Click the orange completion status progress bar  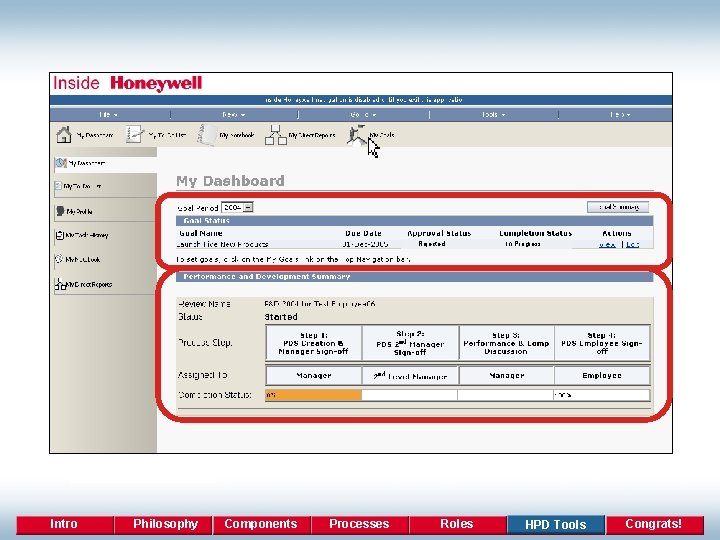pyautogui.click(x=314, y=395)
